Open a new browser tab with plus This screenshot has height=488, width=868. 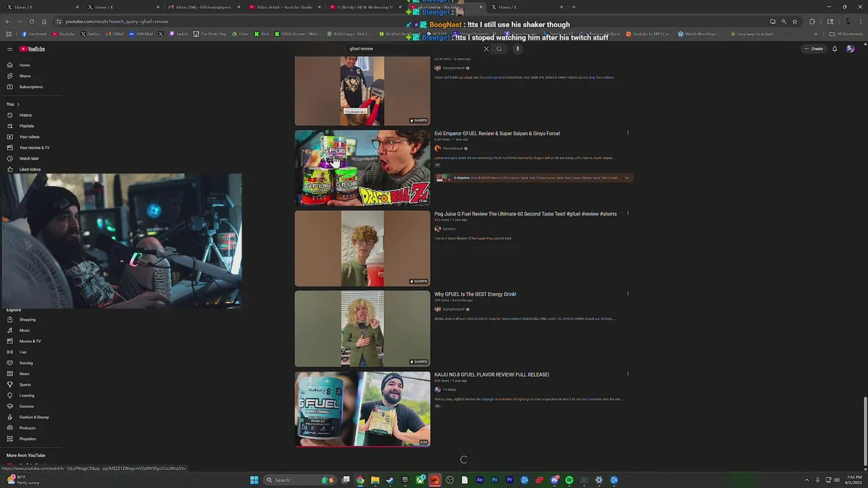(574, 7)
